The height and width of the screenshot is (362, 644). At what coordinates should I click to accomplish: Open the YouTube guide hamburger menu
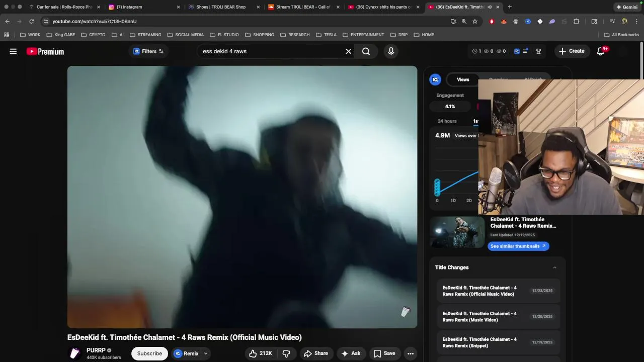click(x=13, y=51)
